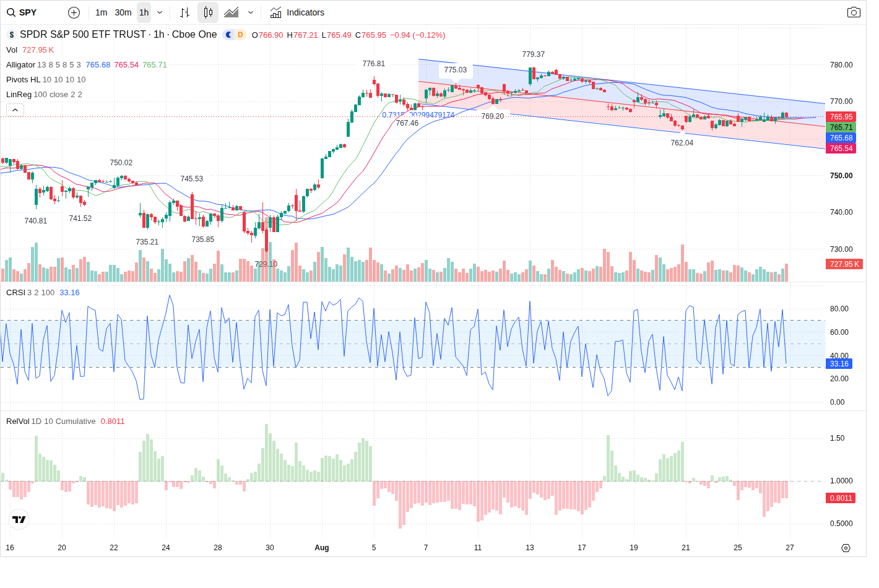Screen dimensions: 879x588
Task: Choose the bars chart style icon
Action: coord(184,12)
